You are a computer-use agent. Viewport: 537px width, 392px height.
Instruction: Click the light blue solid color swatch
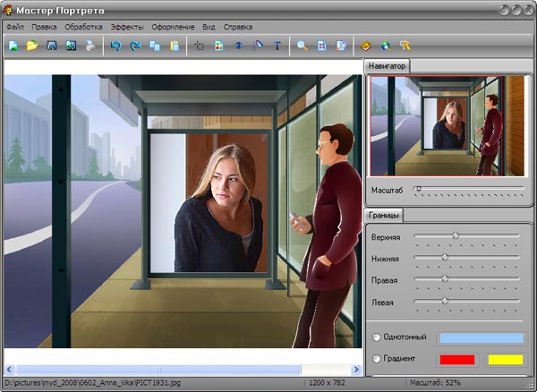coord(482,338)
